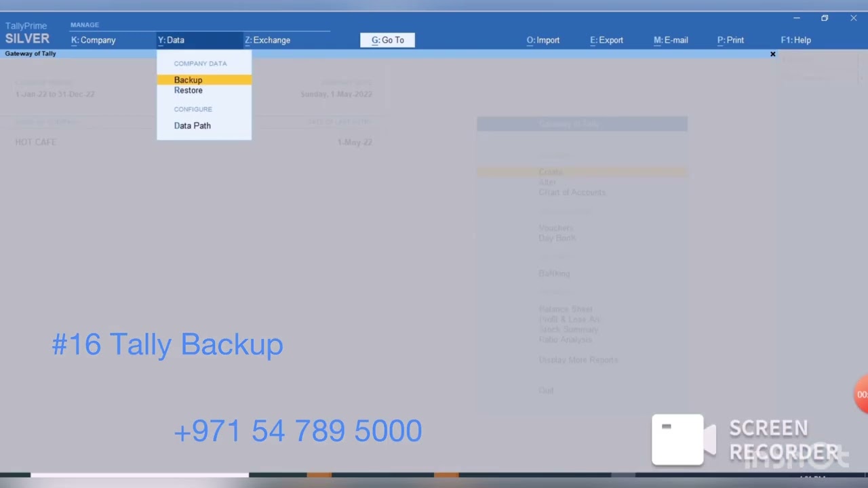This screenshot has width=868, height=488.
Task: Restore down the TallyPrime window
Action: [x=825, y=18]
